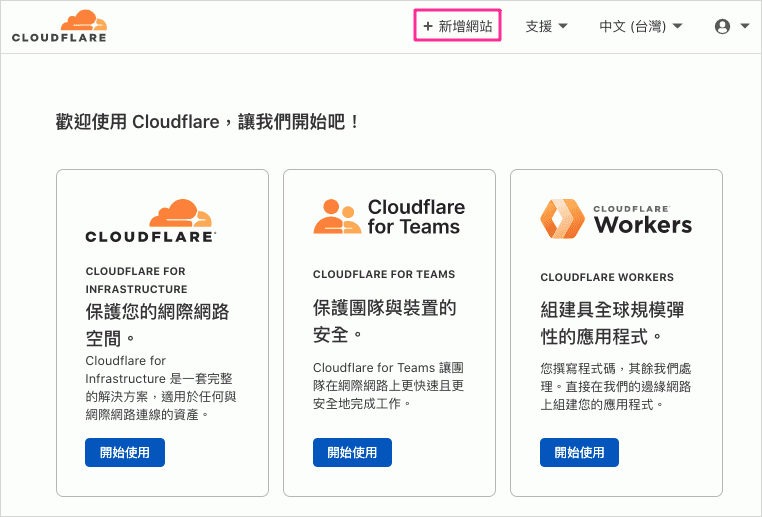Click the heading 組建具全球規模彈性的應用程式

pyautogui.click(x=613, y=323)
